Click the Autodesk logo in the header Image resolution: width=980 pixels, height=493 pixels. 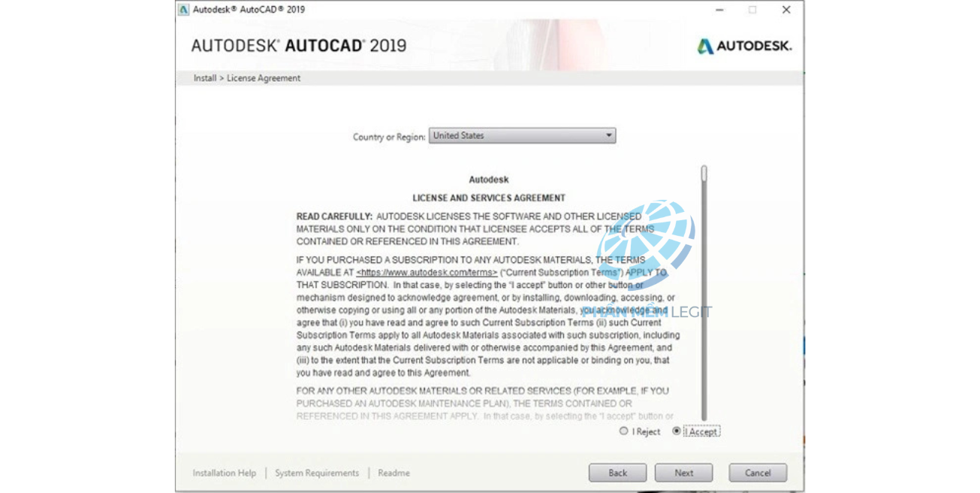click(x=744, y=46)
